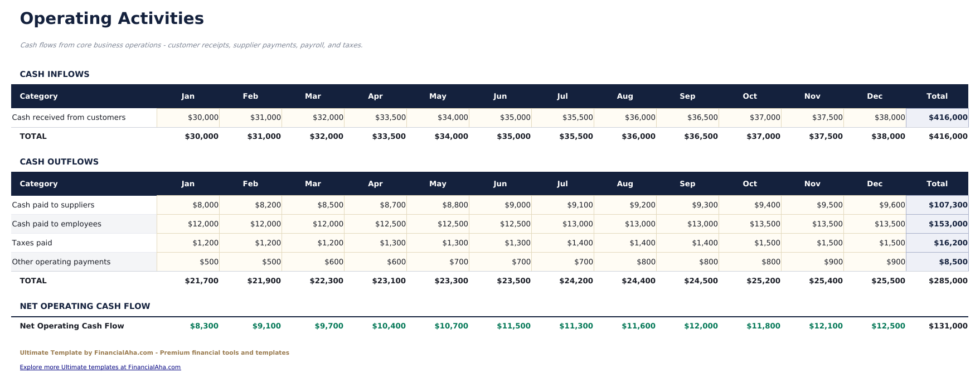Screen dimensions: 980x382
Task: Select Dec cell in Cash paid to suppliers row
Action: (x=875, y=205)
